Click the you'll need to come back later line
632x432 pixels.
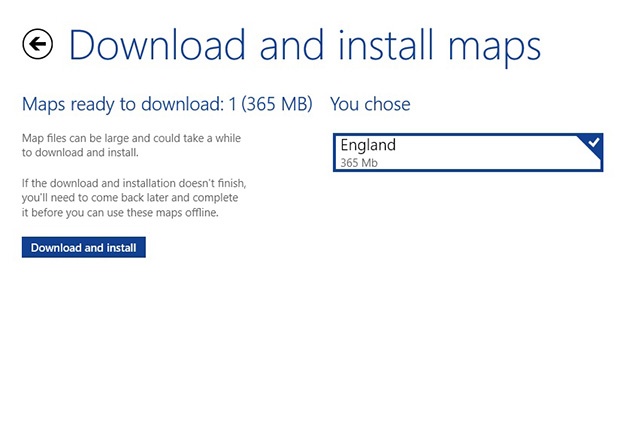(130, 198)
